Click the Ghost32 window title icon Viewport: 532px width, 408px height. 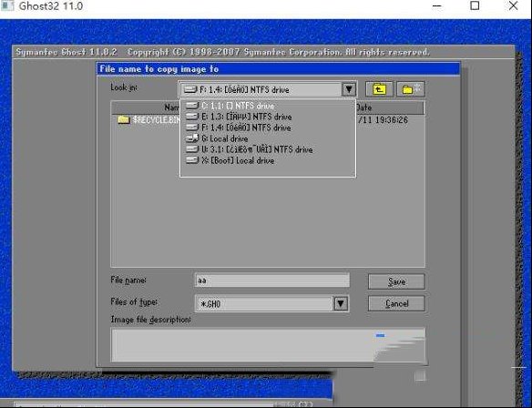pos(7,5)
